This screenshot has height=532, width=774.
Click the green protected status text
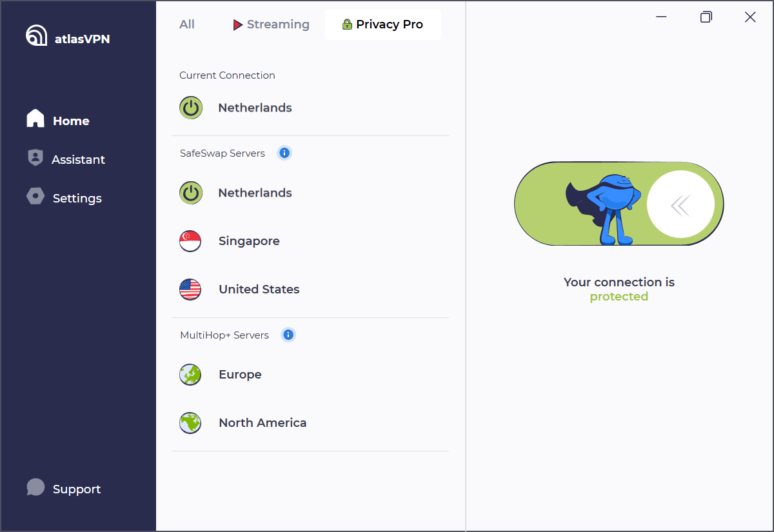[619, 297]
